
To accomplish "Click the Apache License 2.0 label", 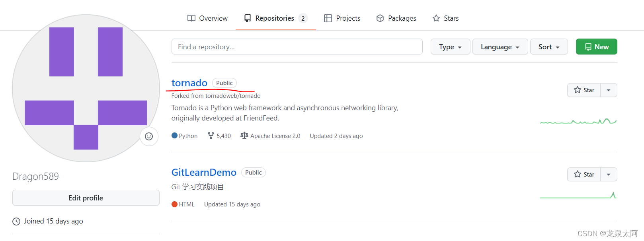I will (x=275, y=136).
